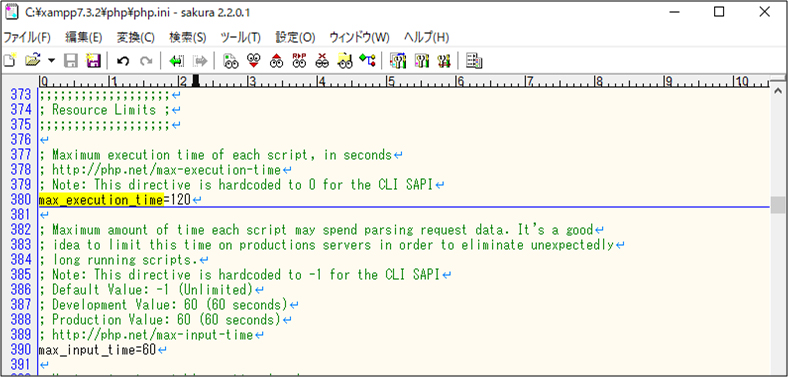Open the 変換(C) menu
788x377 pixels.
(136, 37)
